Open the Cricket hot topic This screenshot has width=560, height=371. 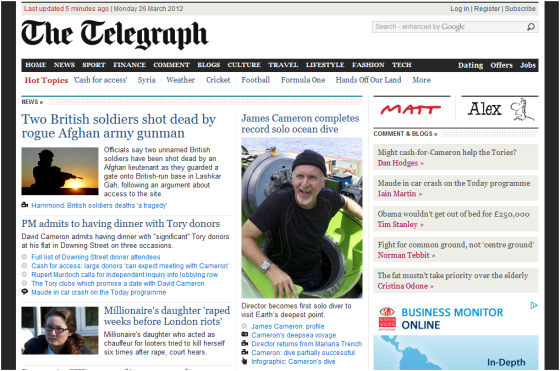click(x=218, y=80)
